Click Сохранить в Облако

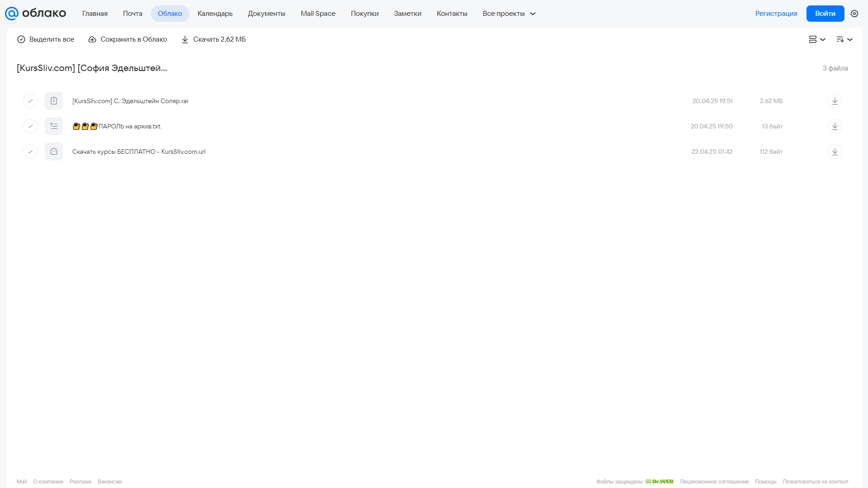(128, 39)
